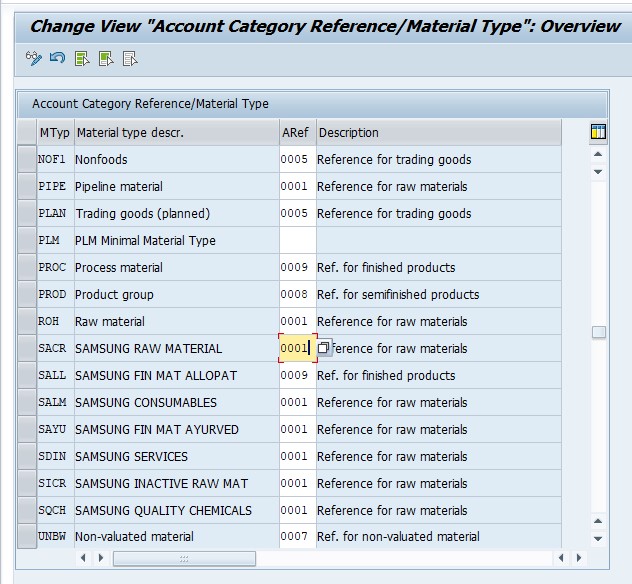Select the row selector for SAYU
This screenshot has width=632, height=584.
[27, 429]
